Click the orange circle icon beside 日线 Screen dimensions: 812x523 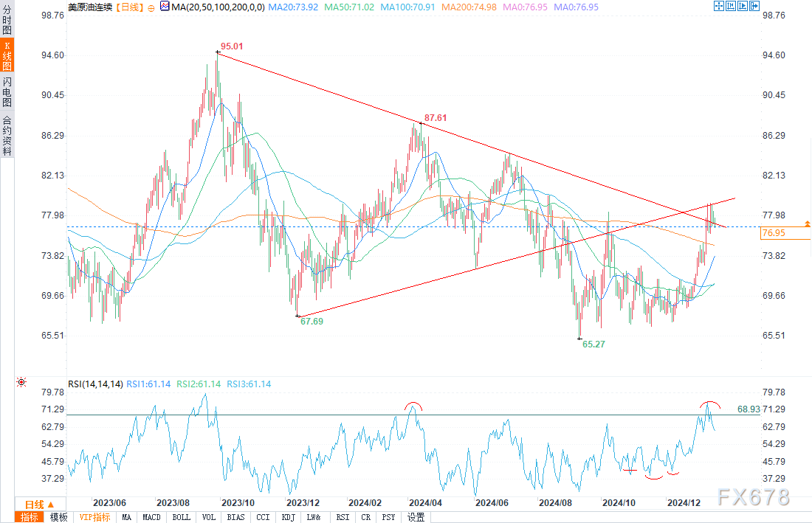tap(151, 8)
